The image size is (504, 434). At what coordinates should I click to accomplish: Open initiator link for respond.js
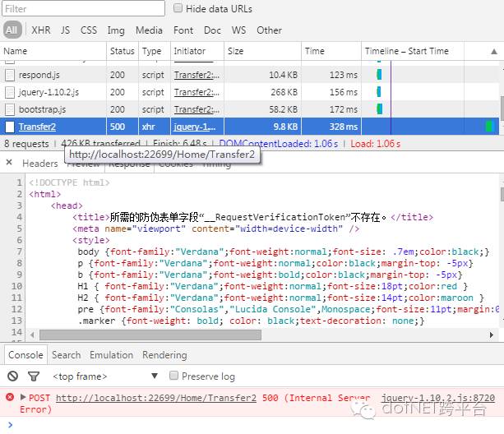click(x=197, y=75)
